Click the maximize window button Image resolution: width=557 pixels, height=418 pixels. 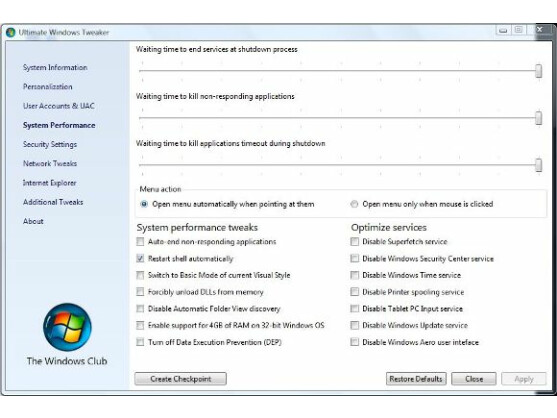pyautogui.click(x=519, y=30)
